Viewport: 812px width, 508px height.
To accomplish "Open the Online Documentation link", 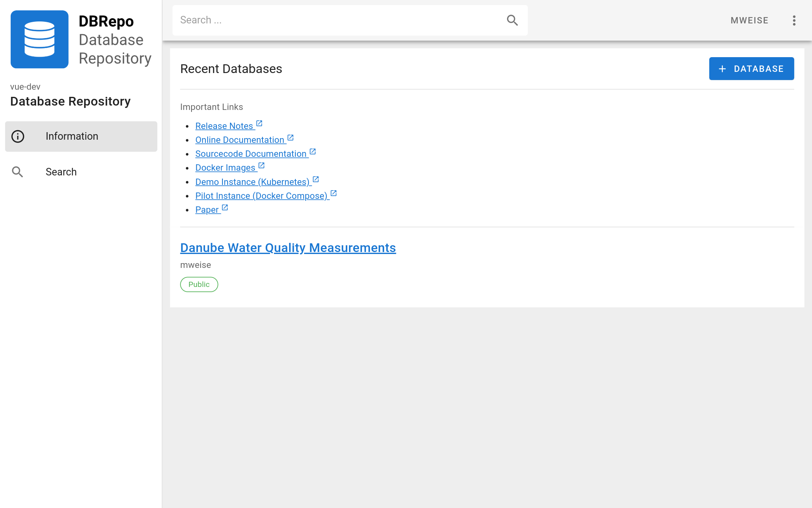I will click(240, 140).
